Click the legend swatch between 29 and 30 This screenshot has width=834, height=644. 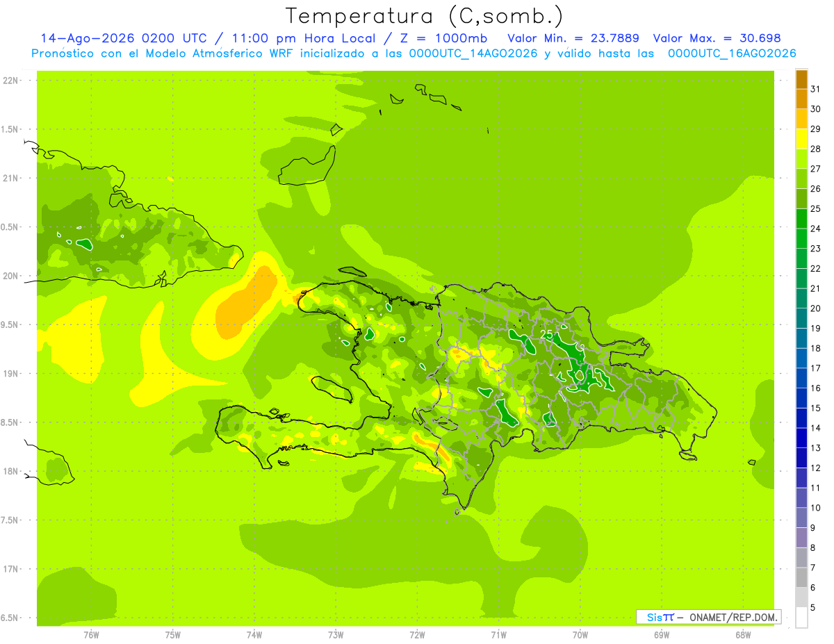(801, 119)
